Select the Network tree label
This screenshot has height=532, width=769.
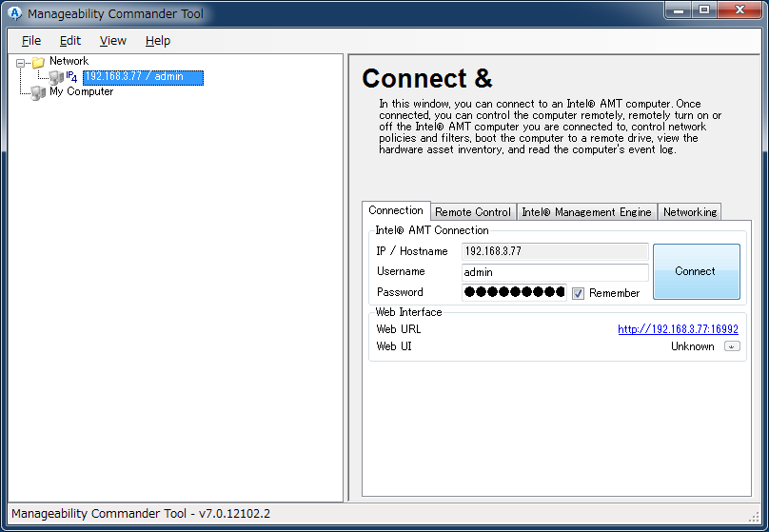click(69, 61)
